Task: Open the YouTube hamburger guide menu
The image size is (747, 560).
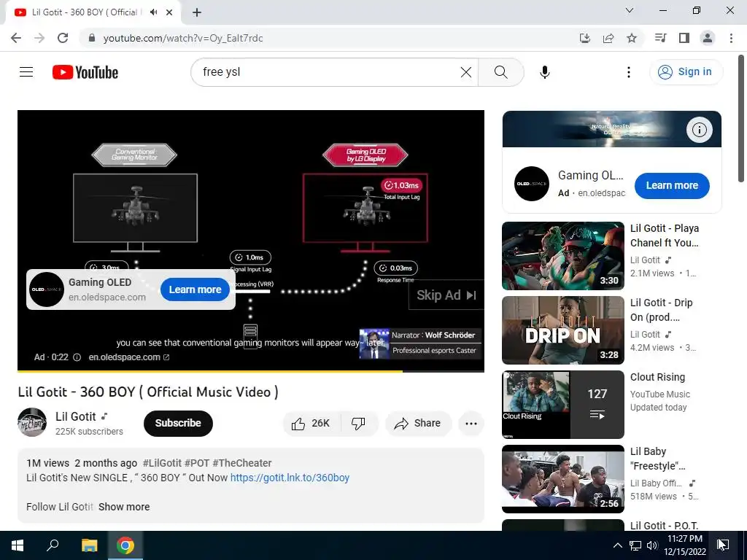Action: point(26,72)
